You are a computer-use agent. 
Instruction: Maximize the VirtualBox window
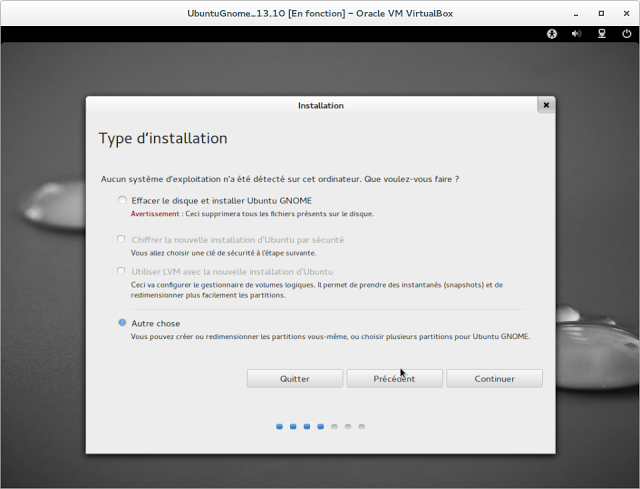601,13
